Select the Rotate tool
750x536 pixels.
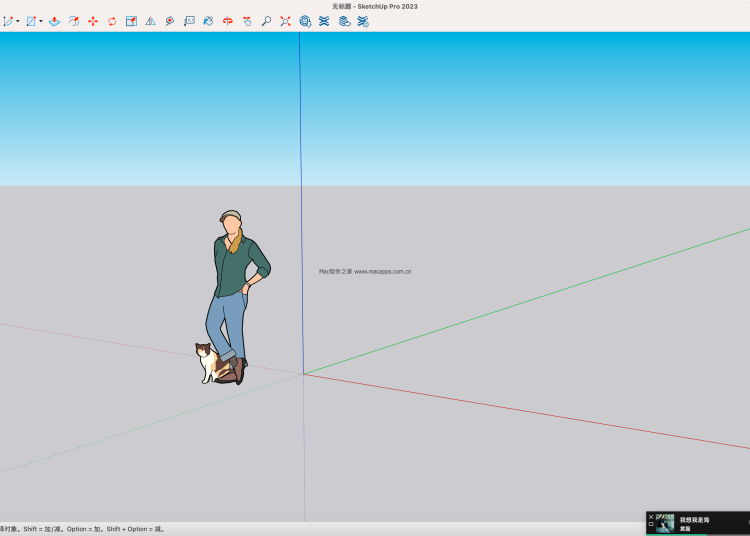(112, 21)
